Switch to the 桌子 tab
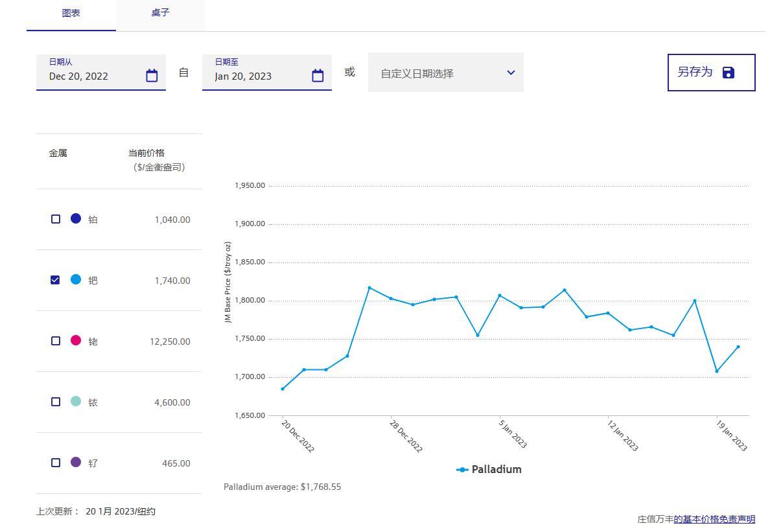This screenshot has height=532, width=770. click(x=160, y=13)
